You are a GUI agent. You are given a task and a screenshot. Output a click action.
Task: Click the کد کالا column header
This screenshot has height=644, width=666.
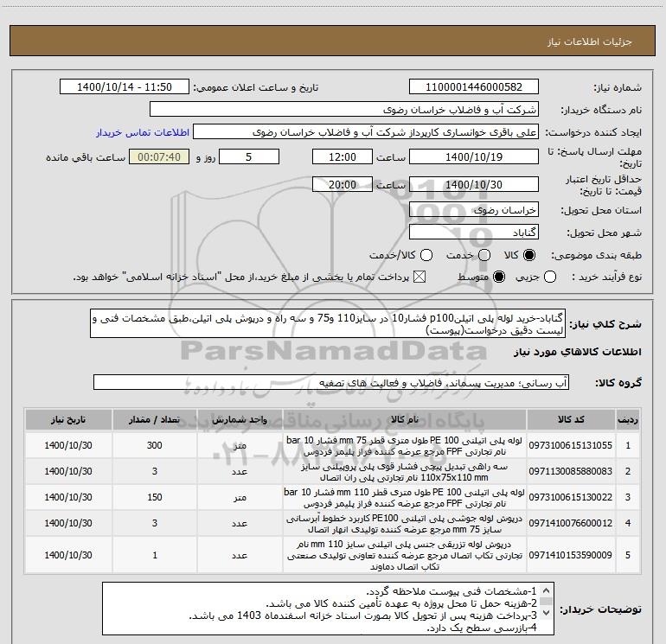click(x=571, y=419)
